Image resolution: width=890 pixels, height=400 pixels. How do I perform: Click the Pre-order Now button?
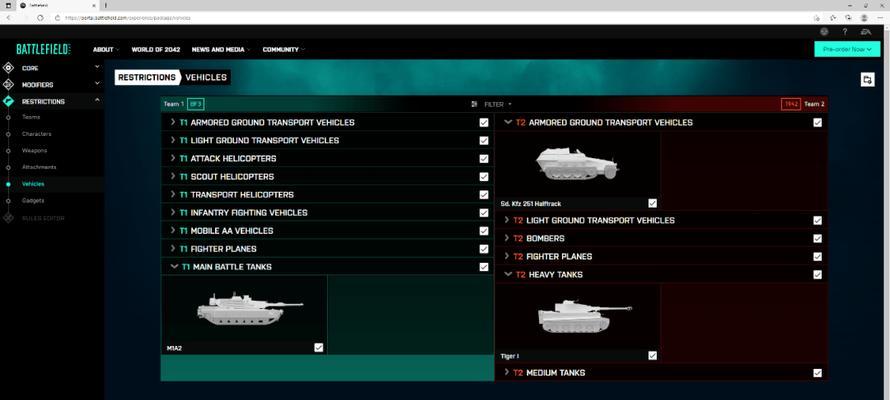click(847, 49)
